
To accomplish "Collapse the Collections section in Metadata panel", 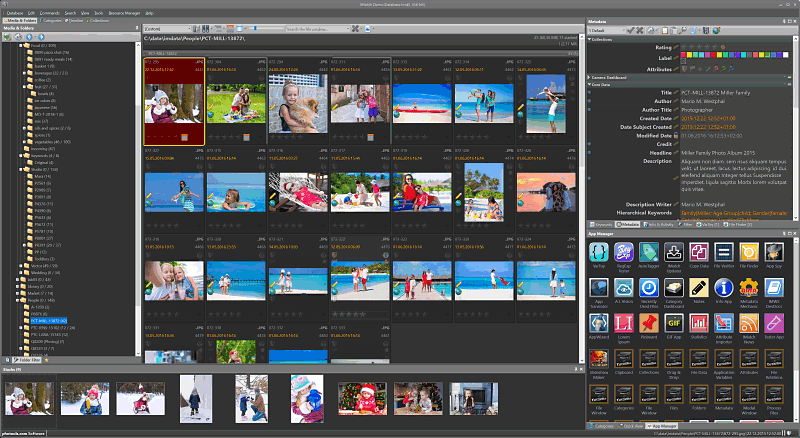I will click(590, 39).
